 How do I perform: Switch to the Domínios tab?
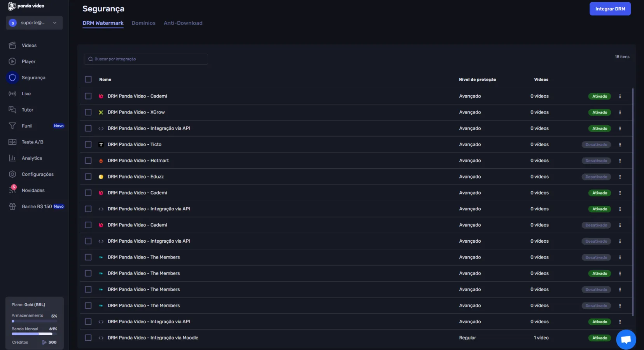click(x=143, y=23)
